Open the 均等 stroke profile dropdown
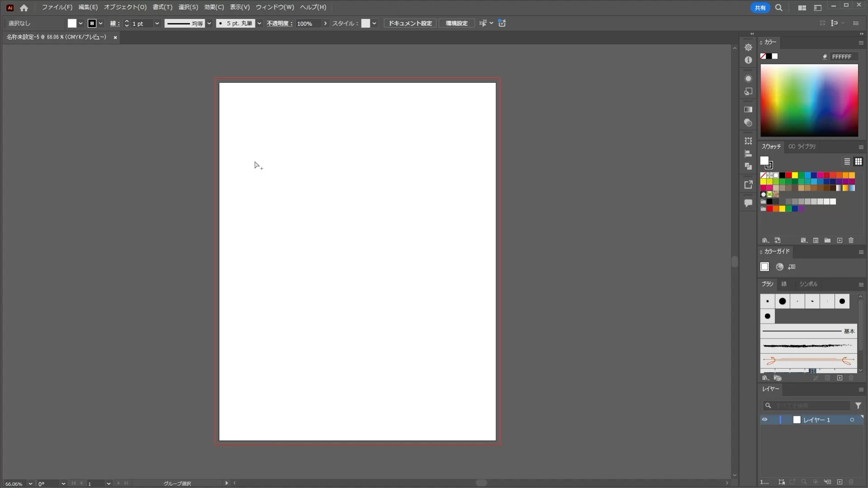 coord(209,23)
